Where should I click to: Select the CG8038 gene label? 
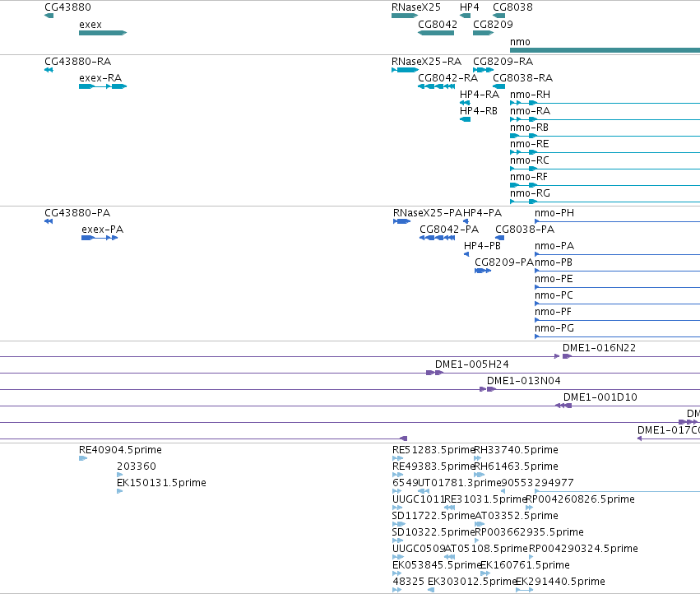(512, 7)
